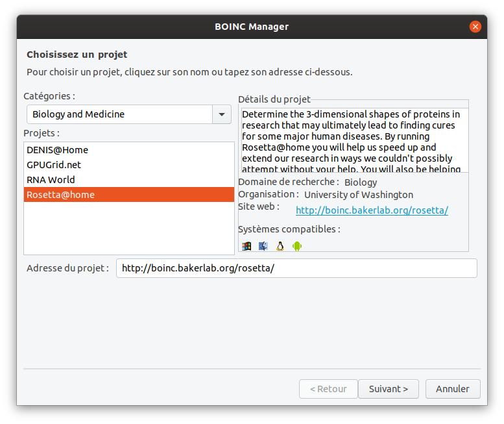Click the BOINC Manager title bar text
Image resolution: width=504 pixels, height=424 pixels.
(x=252, y=27)
